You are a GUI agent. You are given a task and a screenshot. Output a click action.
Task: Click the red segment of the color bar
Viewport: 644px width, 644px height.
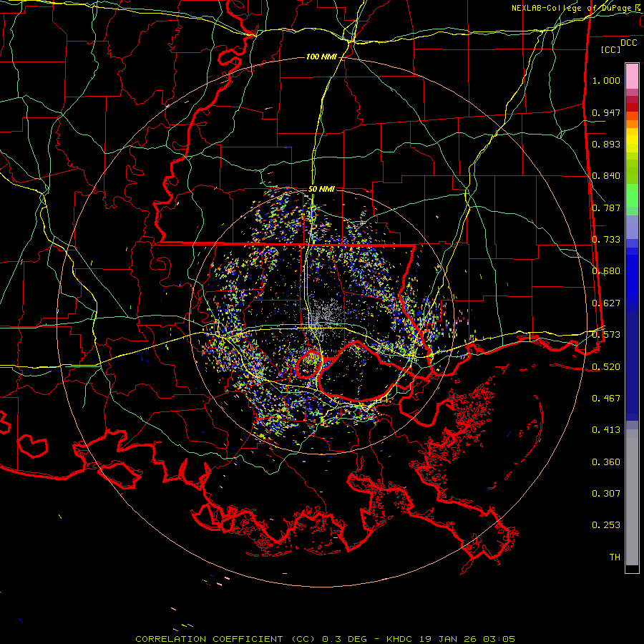(x=632, y=107)
